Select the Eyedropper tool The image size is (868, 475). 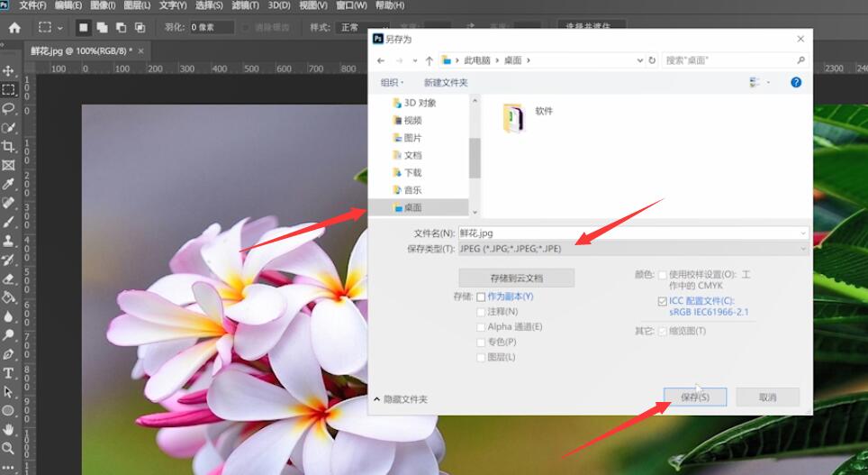8,184
